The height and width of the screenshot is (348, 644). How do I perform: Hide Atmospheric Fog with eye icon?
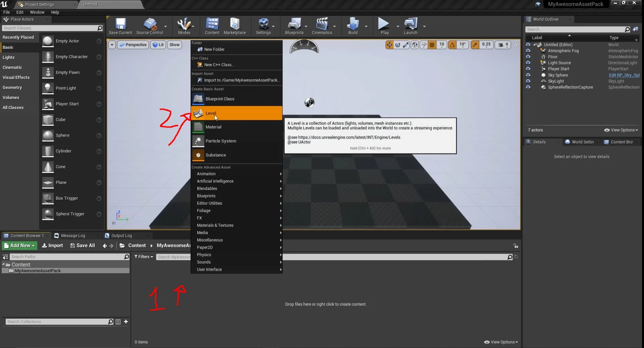pos(528,51)
